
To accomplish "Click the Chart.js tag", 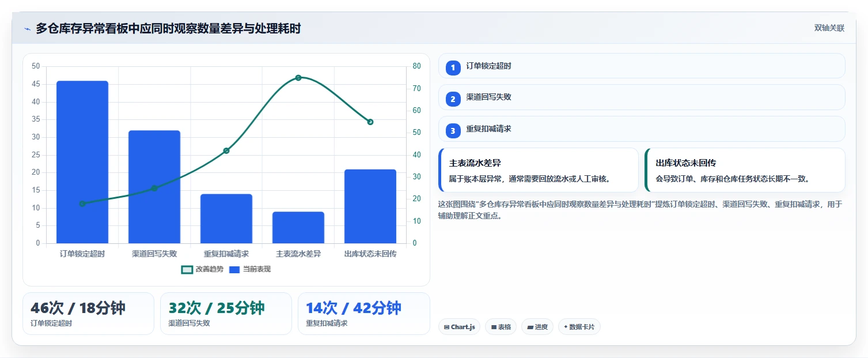I will pos(459,327).
